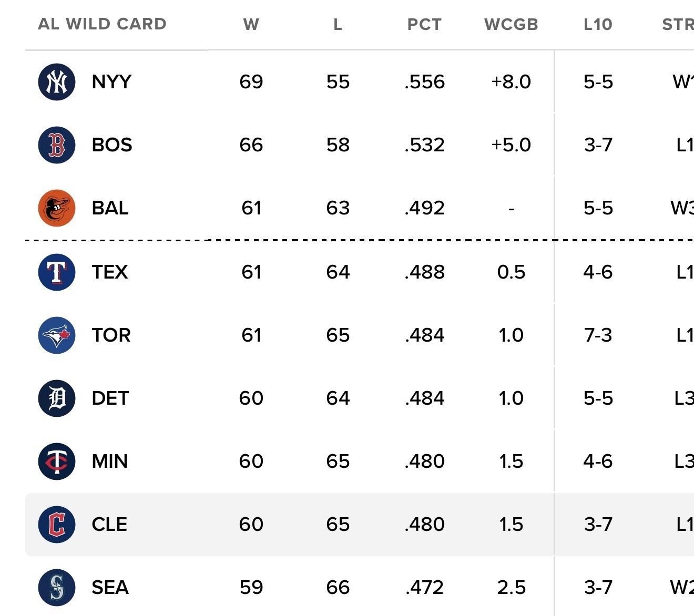This screenshot has height=616, width=694.
Task: Sort by the WCGB column header
Action: point(511,24)
